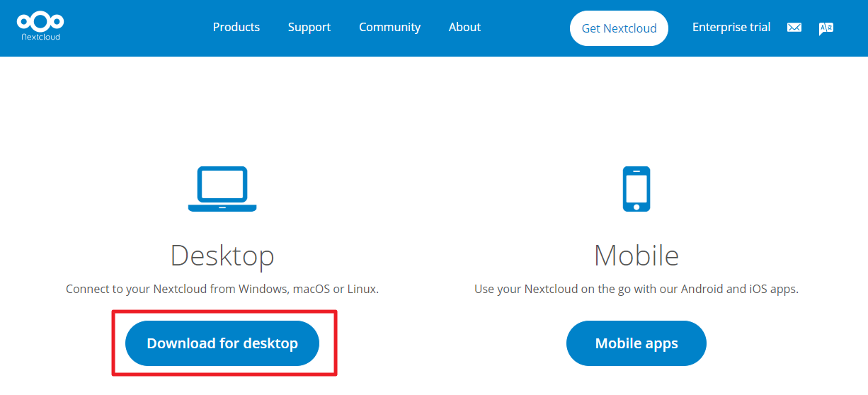This screenshot has height=395, width=868.
Task: Open the Products menu
Action: pos(236,27)
